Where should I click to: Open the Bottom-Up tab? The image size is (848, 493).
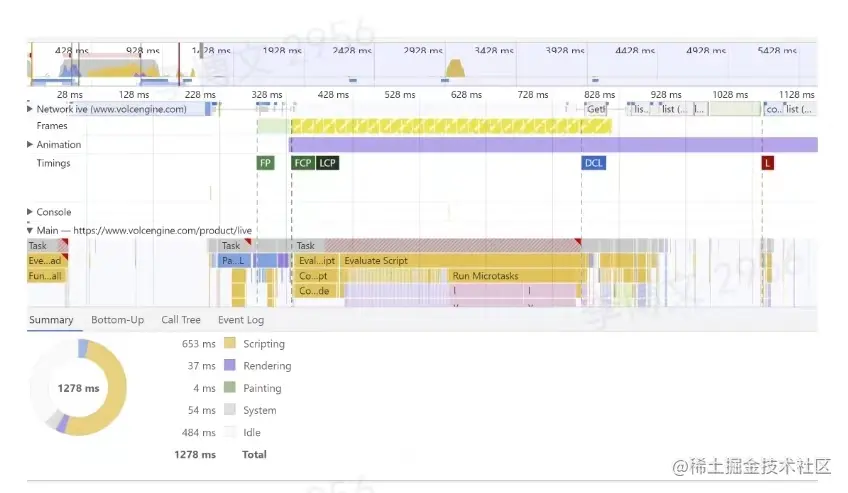pos(117,319)
